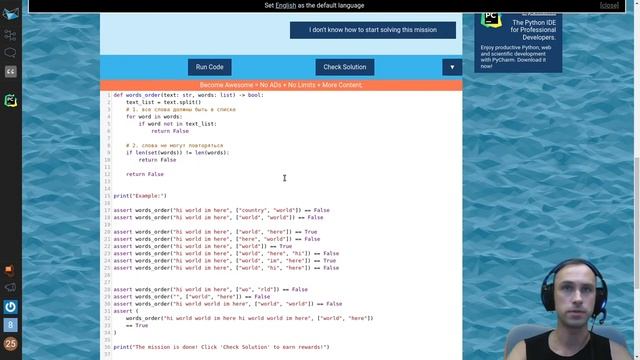Click the line 'if word not in text_list:'

pos(178,124)
